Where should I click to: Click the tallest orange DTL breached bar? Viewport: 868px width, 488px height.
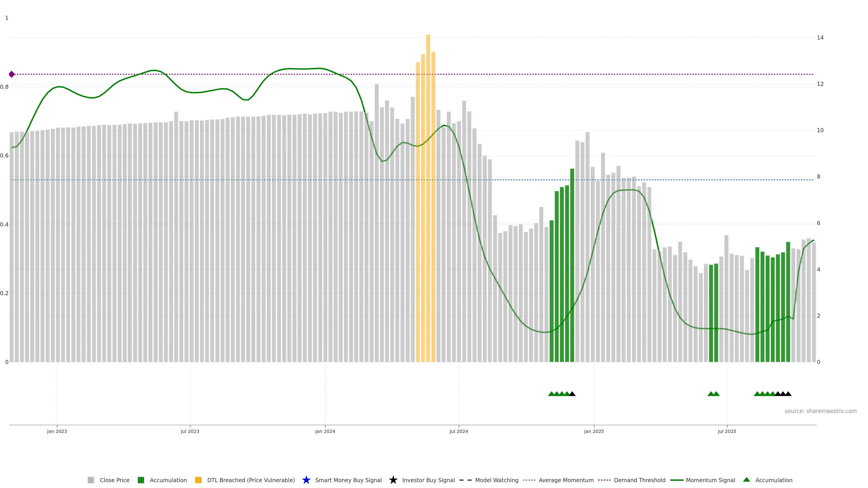click(428, 202)
